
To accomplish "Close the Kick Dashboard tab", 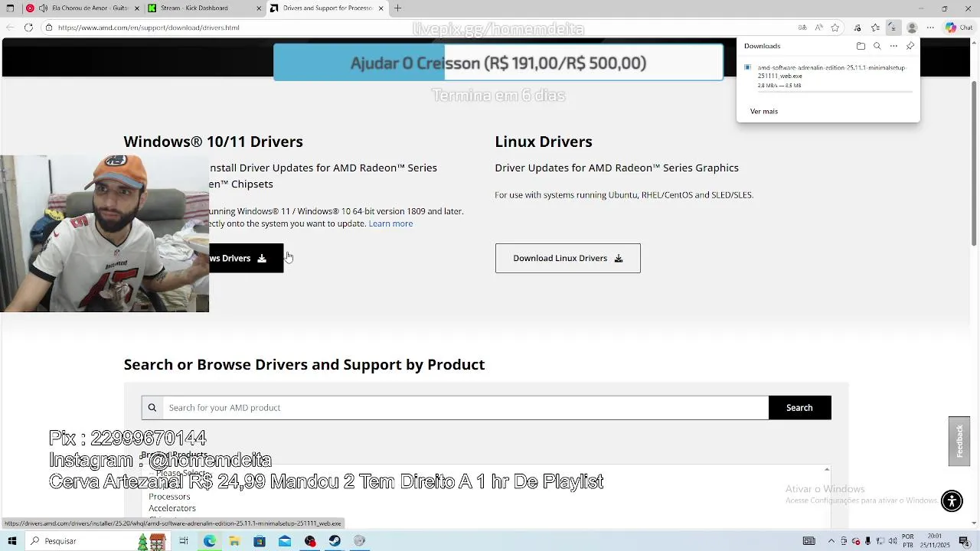I will coord(259,8).
